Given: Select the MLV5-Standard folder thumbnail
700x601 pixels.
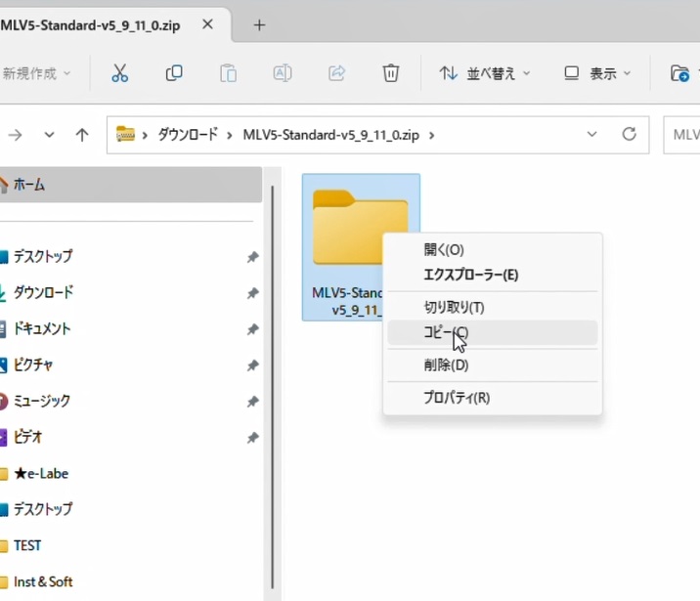Looking at the screenshot, I should [361, 247].
